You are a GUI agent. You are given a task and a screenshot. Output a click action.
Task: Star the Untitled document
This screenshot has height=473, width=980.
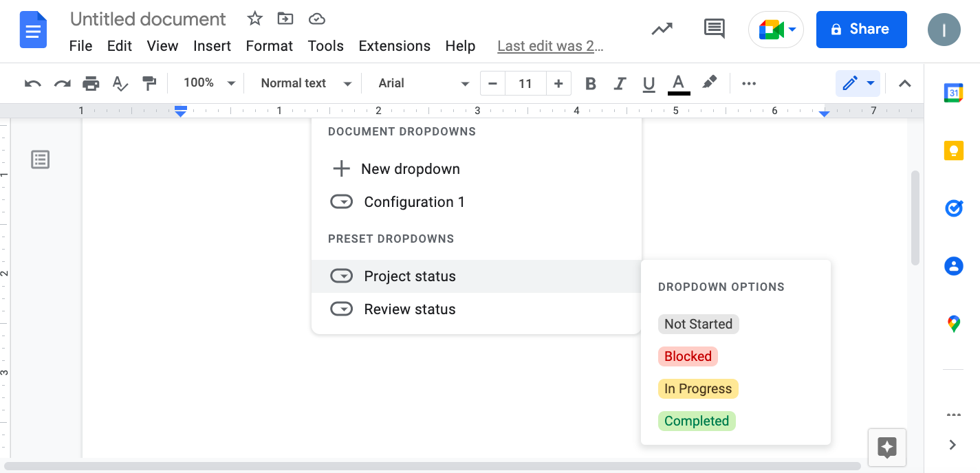point(254,19)
